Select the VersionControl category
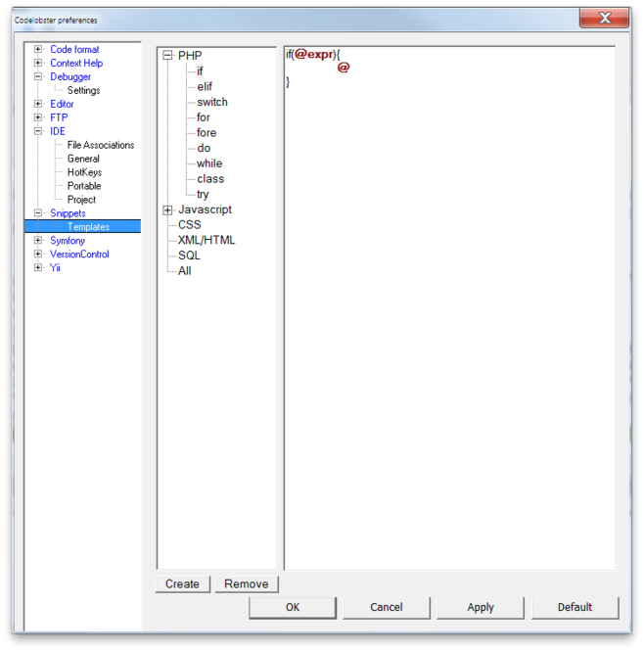Viewport: 644px width, 651px height. tap(79, 255)
